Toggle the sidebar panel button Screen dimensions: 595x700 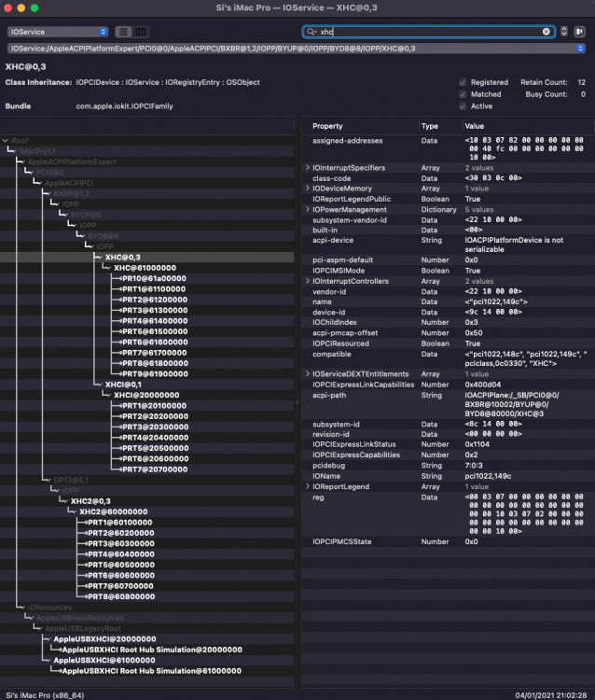579,31
